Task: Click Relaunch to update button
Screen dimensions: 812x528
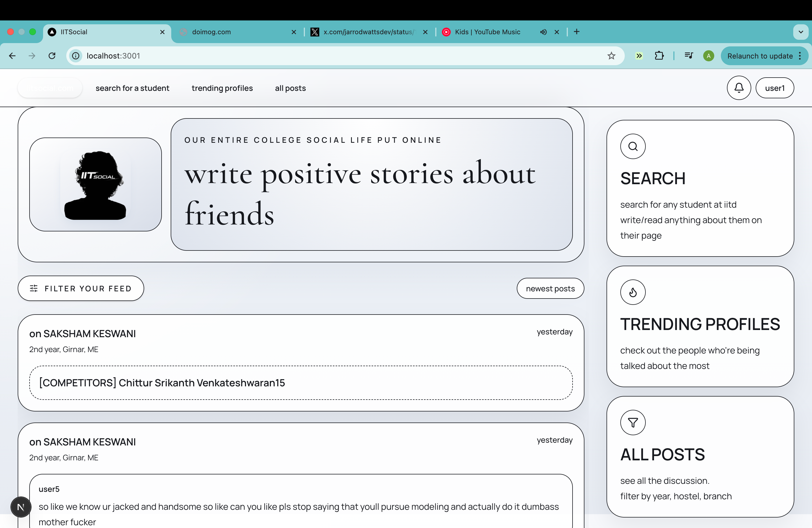Action: [x=760, y=56]
